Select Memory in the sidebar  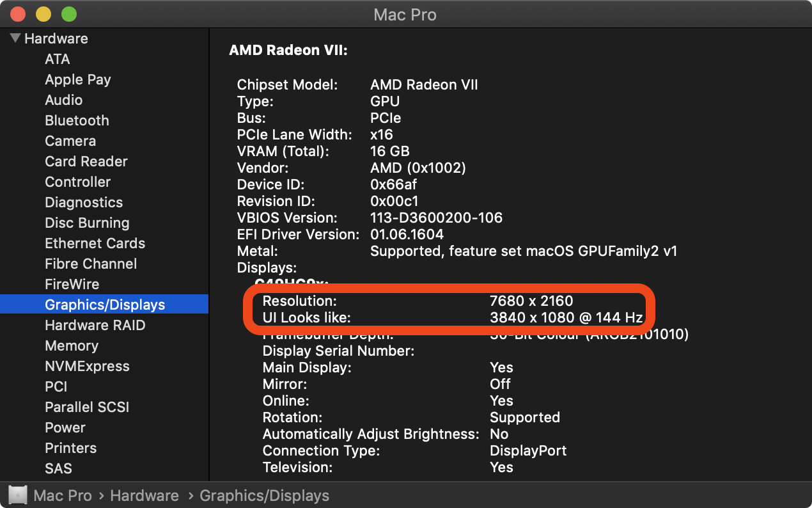tap(72, 345)
